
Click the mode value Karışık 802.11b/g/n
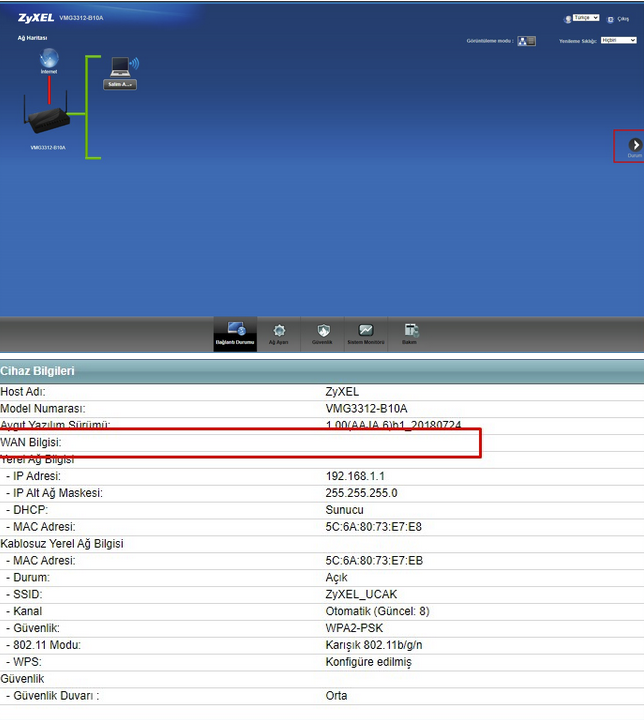point(374,645)
